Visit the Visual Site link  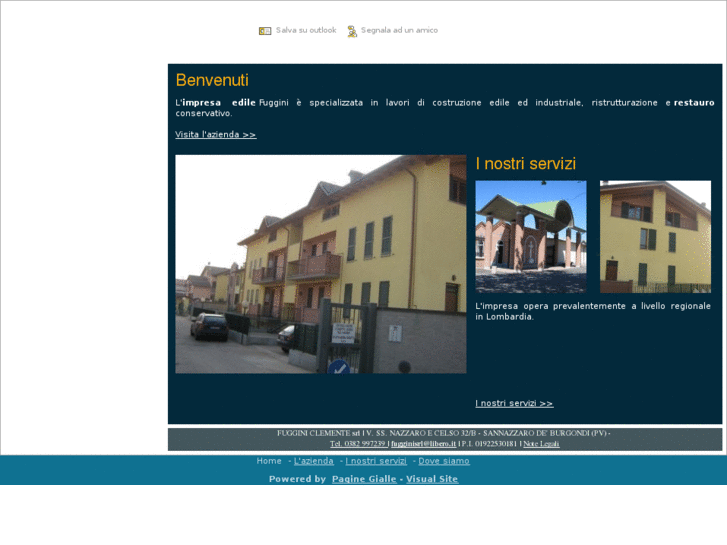[x=432, y=479]
